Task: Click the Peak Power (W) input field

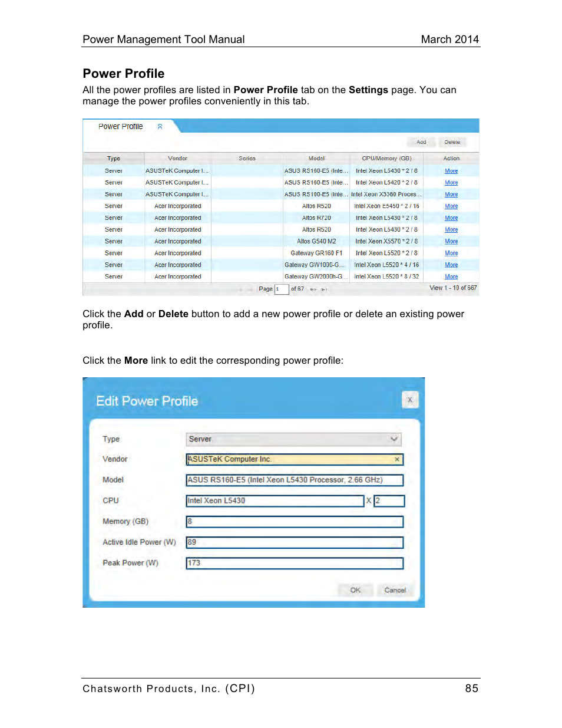Action: (x=295, y=564)
